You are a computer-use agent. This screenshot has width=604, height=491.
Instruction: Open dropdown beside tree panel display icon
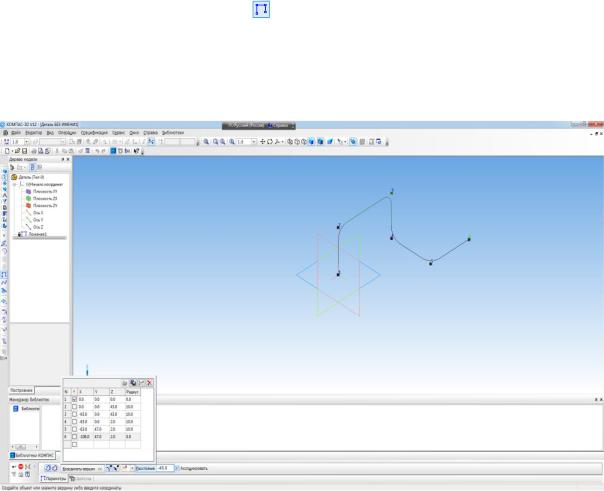coord(25,168)
